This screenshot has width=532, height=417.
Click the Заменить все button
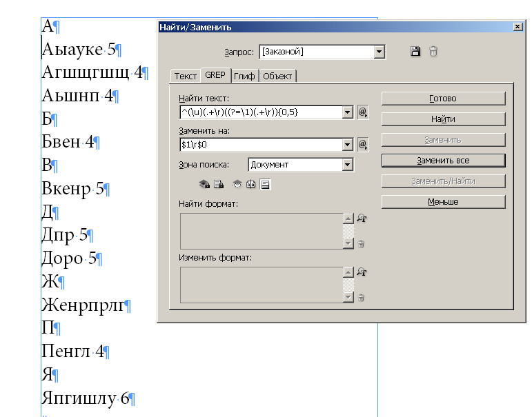pos(443,161)
